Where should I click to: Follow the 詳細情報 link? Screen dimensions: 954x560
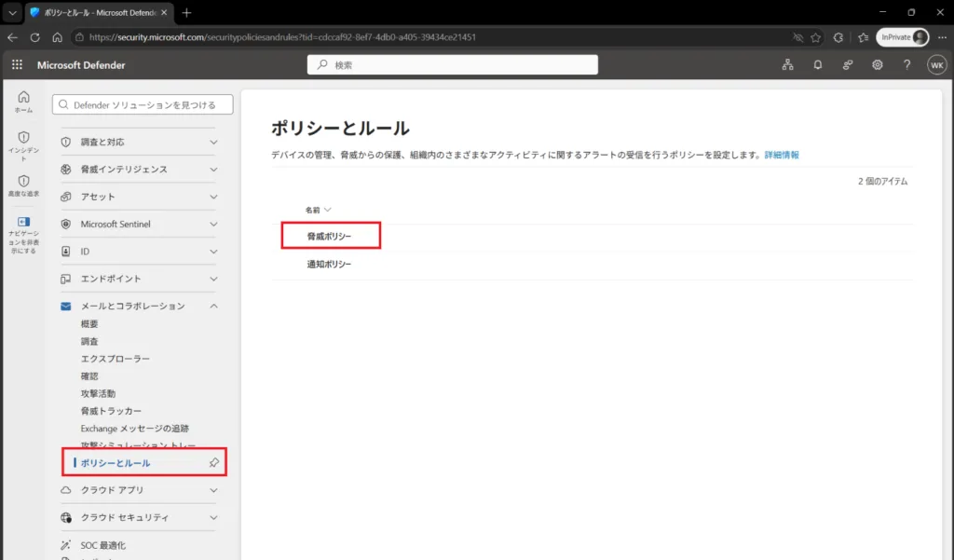coord(782,156)
